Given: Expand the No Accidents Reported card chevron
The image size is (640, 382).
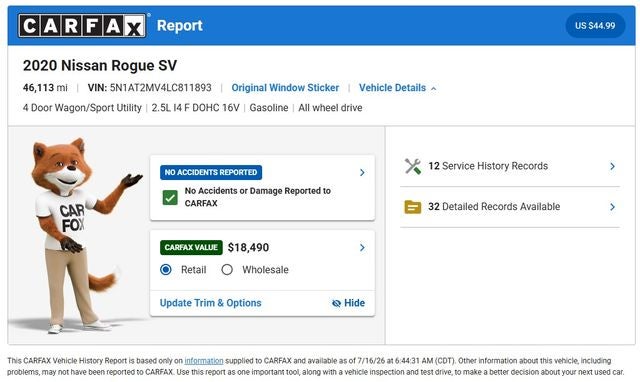Looking at the screenshot, I should [362, 173].
